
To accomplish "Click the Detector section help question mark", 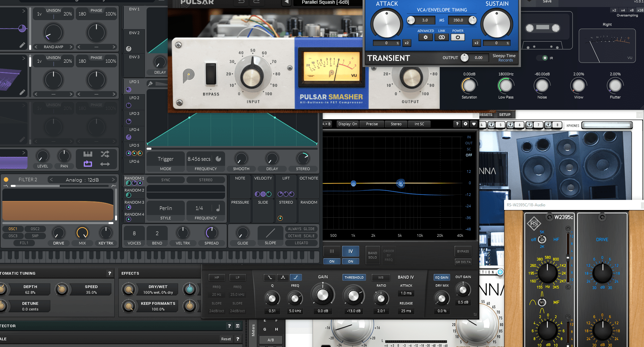I will 229,326.
